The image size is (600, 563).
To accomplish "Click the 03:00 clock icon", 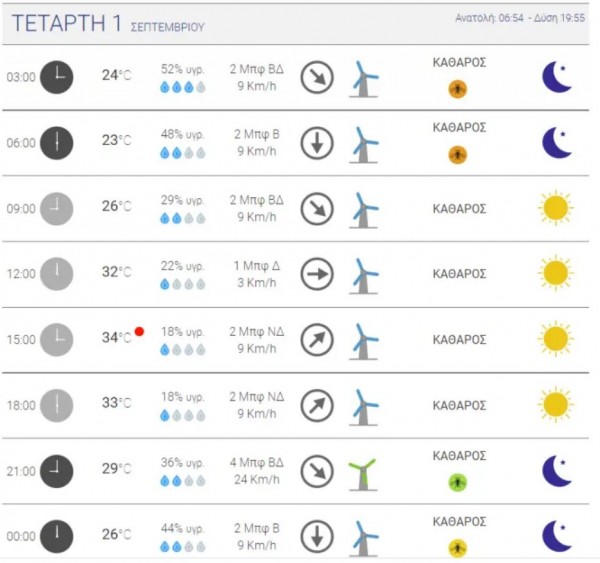I will click(57, 76).
